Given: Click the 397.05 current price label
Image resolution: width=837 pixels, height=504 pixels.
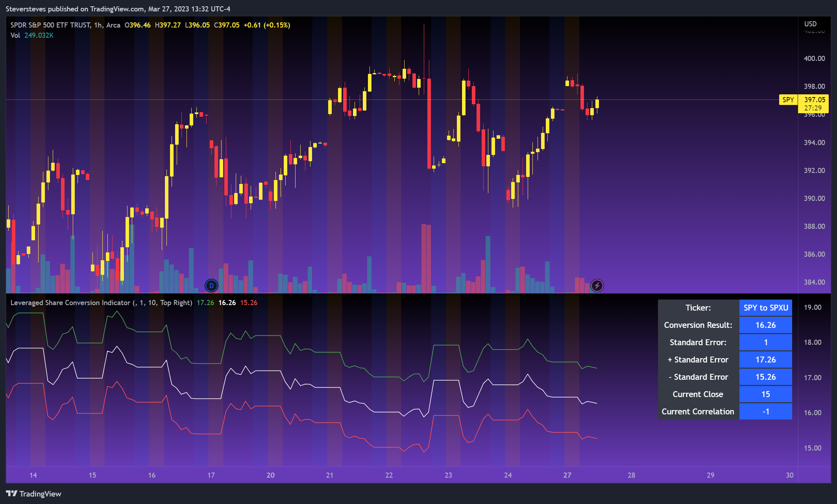Looking at the screenshot, I should point(814,100).
